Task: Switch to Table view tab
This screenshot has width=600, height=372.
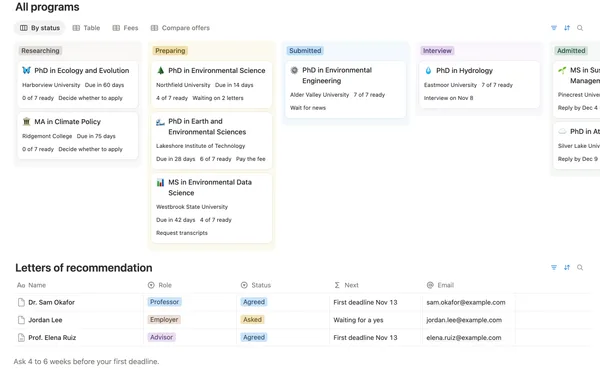Action: (x=86, y=28)
